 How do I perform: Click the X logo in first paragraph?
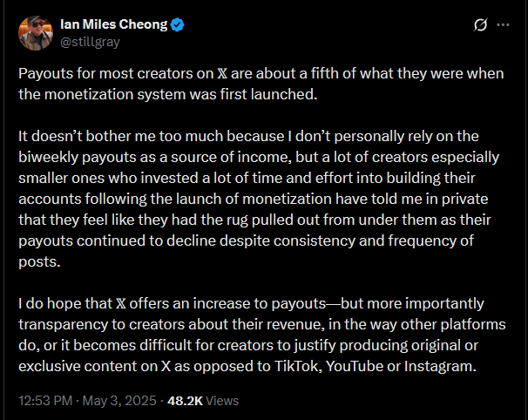(222, 74)
